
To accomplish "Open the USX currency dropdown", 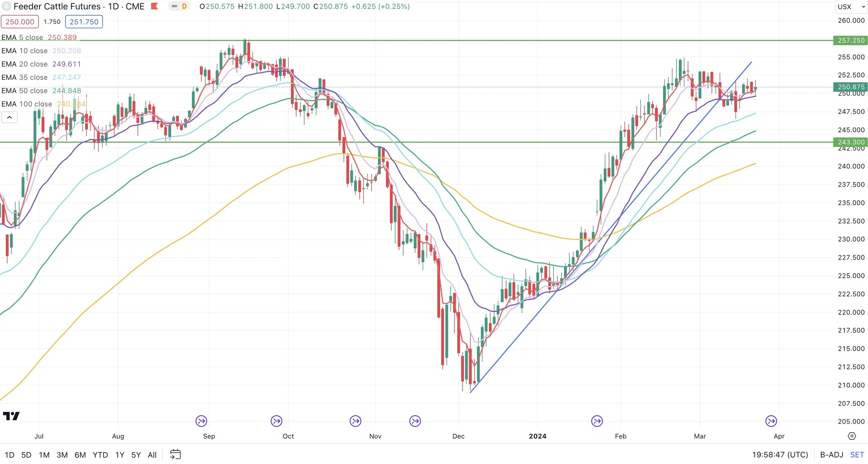I will pyautogui.click(x=851, y=7).
